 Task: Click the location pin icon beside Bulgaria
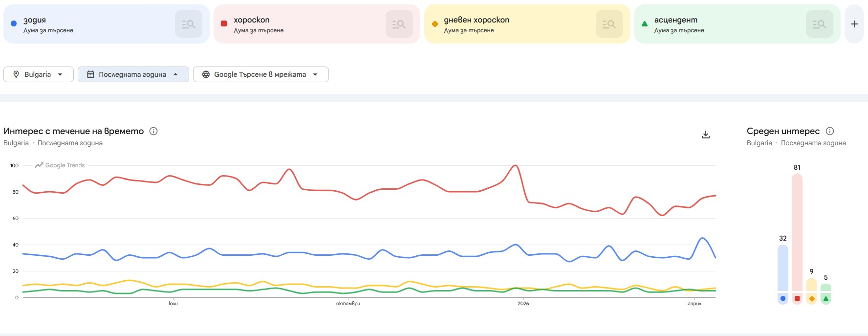tap(16, 74)
